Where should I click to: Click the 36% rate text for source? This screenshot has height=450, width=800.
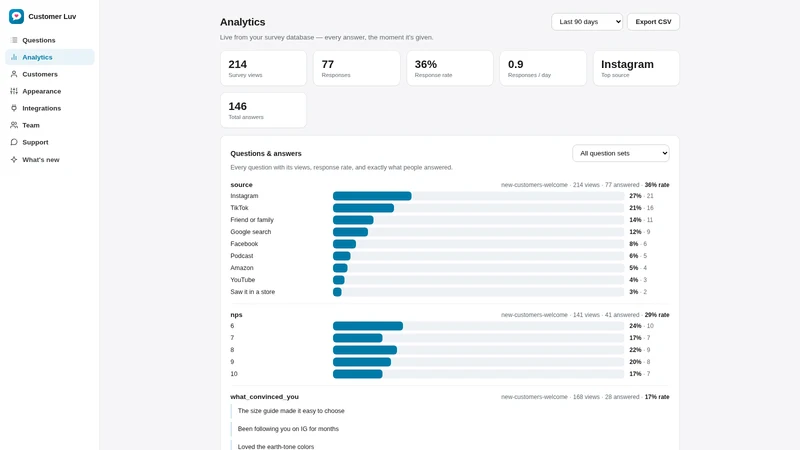[x=657, y=185]
